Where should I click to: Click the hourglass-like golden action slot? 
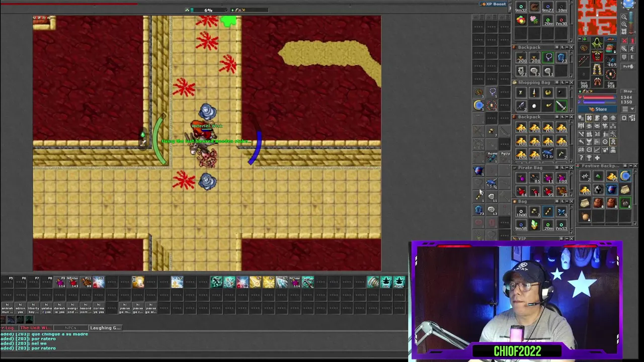click(138, 282)
